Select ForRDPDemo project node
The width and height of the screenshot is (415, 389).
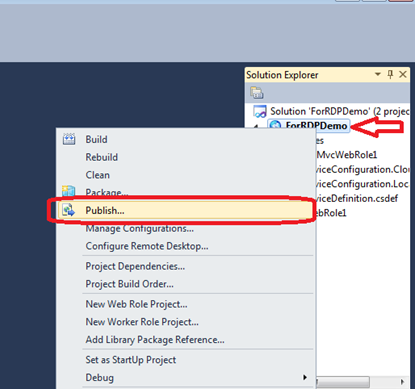point(316,126)
